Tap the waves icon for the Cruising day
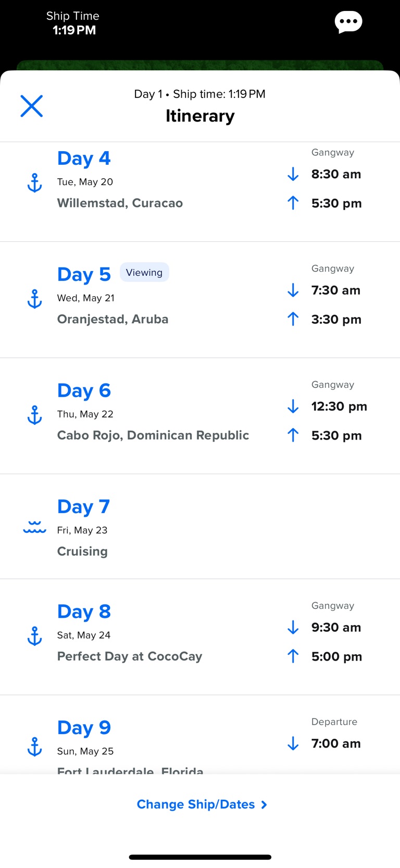Screen dimensions: 400x868 tap(34, 528)
